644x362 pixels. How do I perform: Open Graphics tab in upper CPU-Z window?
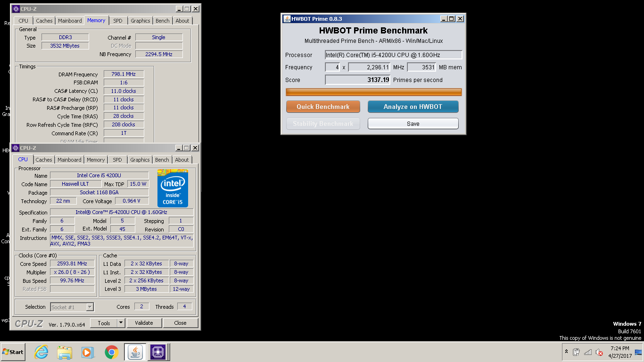[x=140, y=21]
